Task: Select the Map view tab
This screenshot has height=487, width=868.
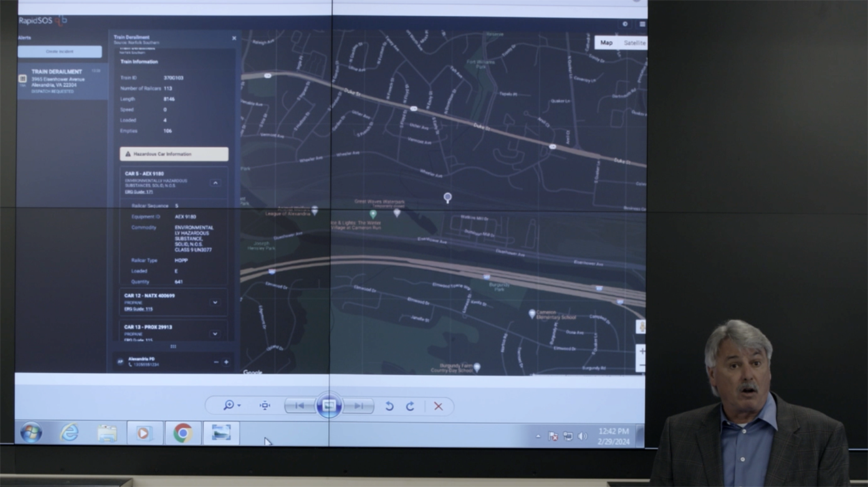Action: (x=606, y=43)
